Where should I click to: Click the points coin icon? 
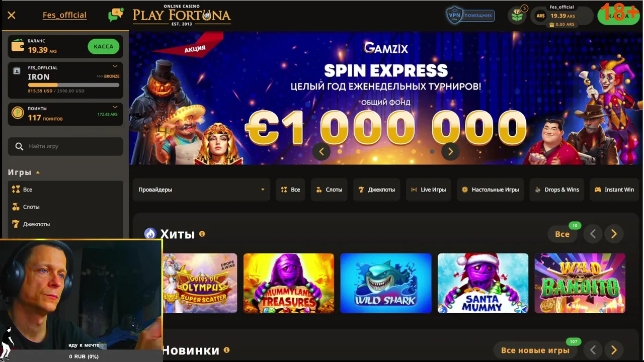coord(18,113)
